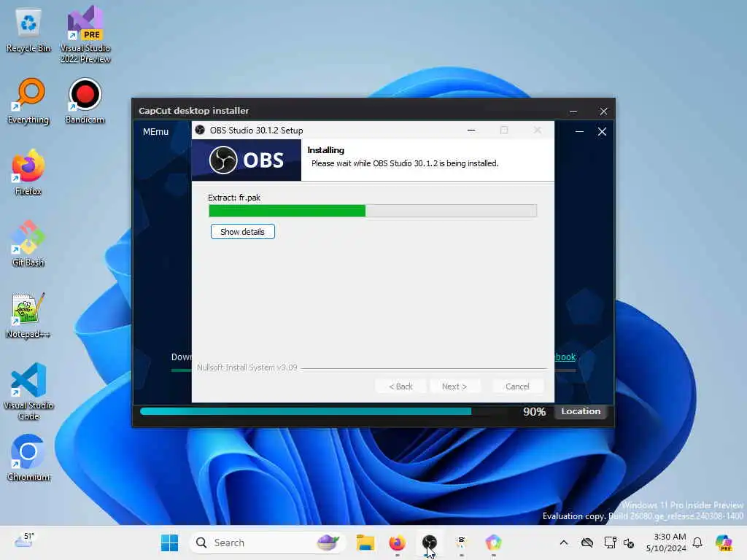The image size is (747, 560).
Task: Click the Next > button in OBS setup
Action: tap(454, 386)
